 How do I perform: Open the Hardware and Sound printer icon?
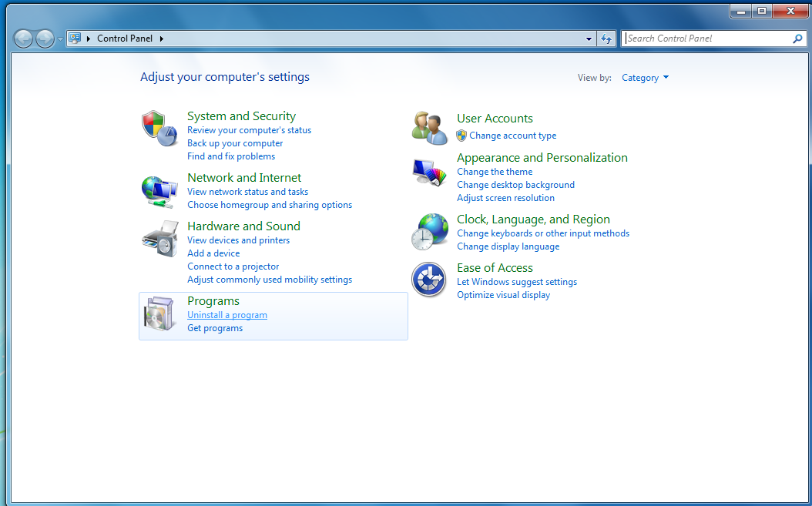click(x=160, y=239)
